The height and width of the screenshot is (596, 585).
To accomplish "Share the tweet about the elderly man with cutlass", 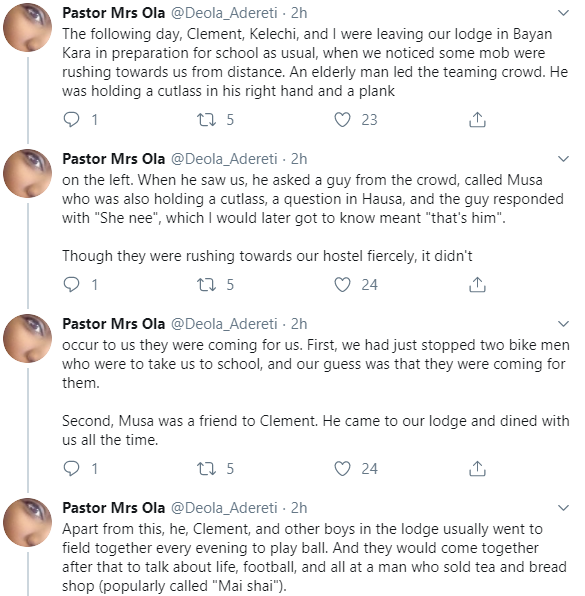I will pyautogui.click(x=477, y=120).
